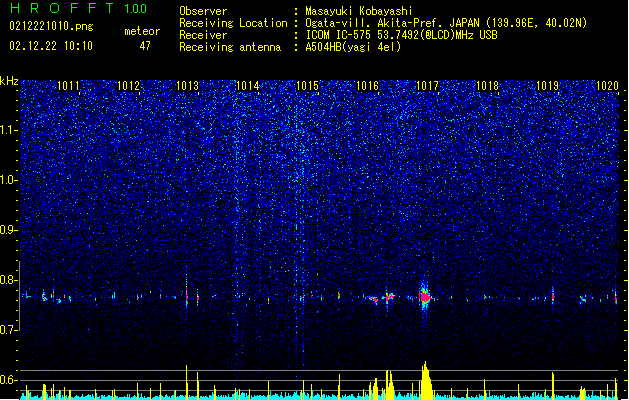Click the 1018 time marker
Screen dimensions: 629x400
point(487,86)
